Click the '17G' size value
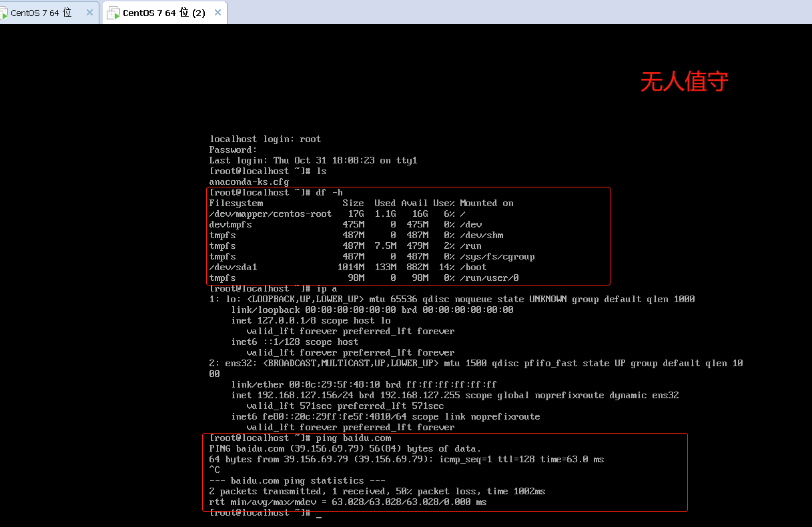The height and width of the screenshot is (527, 812). coord(356,213)
